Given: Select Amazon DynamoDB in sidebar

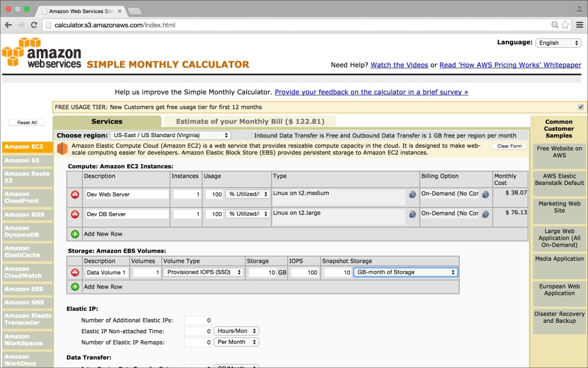Looking at the screenshot, I should coord(27,231).
